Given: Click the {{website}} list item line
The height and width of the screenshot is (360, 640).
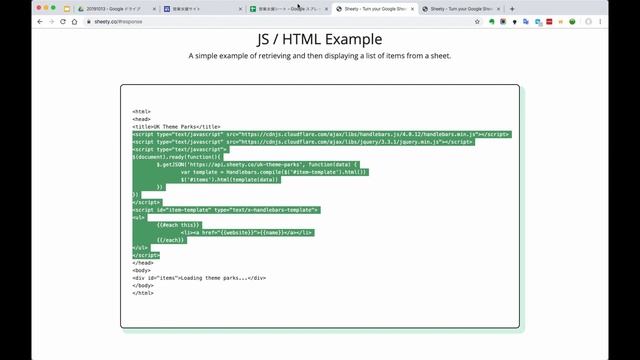Looking at the screenshot, I should point(247,233).
